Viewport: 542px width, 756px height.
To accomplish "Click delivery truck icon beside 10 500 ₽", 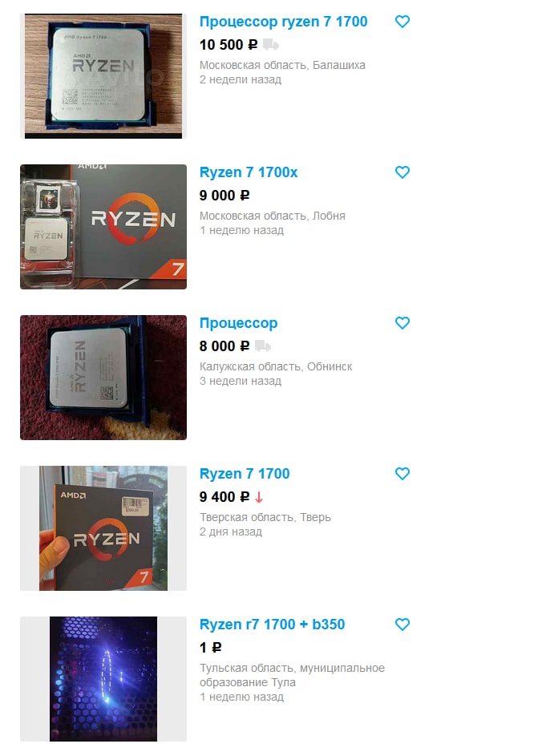I will tap(270, 45).
